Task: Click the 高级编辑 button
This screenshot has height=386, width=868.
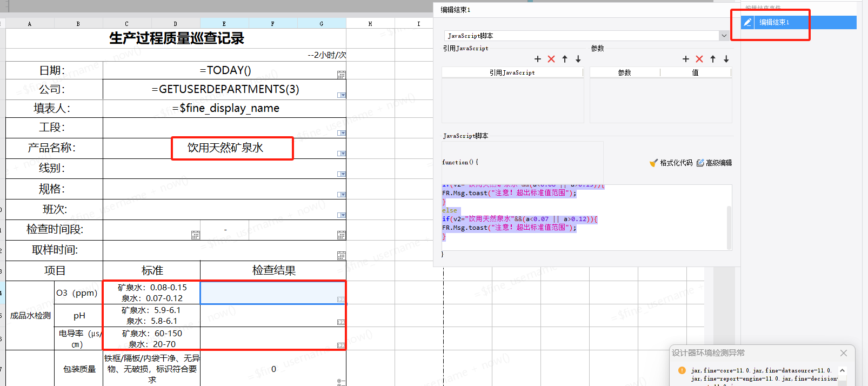Action: pyautogui.click(x=714, y=163)
